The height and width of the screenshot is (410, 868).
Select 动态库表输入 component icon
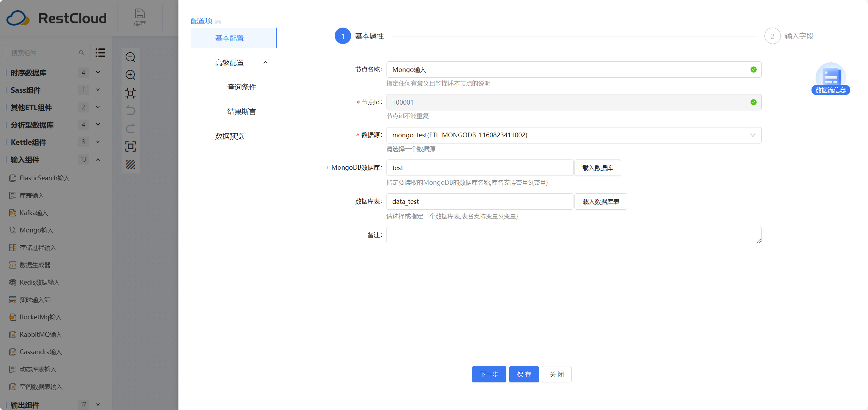coord(13,369)
